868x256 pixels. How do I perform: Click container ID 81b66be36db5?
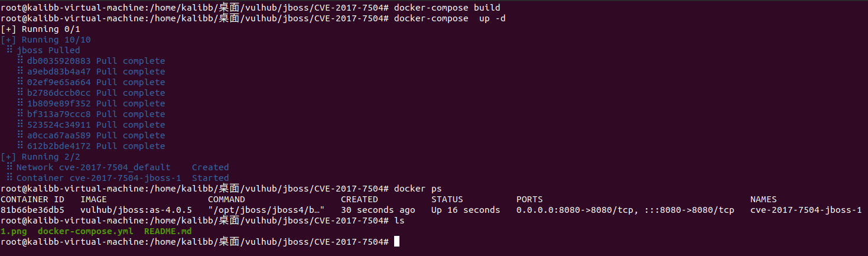[32, 210]
